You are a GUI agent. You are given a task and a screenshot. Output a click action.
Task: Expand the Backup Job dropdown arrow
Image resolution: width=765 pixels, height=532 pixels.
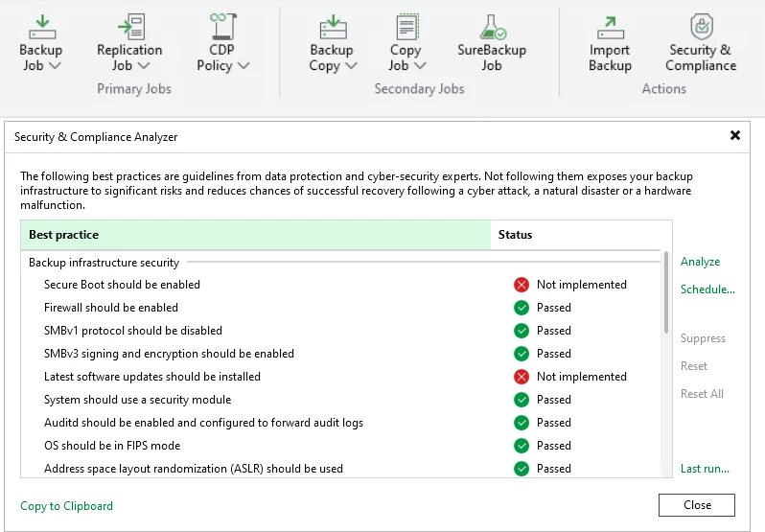point(55,66)
